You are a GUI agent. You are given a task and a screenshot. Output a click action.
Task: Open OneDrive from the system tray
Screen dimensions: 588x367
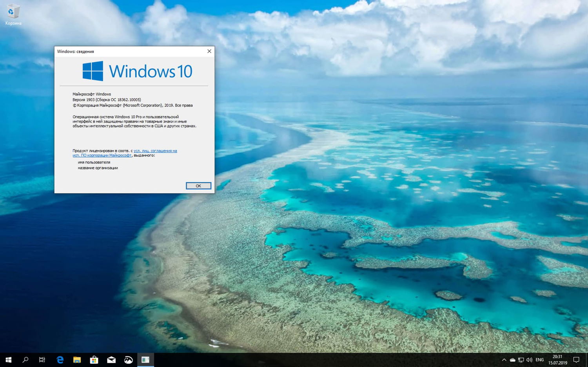(512, 360)
